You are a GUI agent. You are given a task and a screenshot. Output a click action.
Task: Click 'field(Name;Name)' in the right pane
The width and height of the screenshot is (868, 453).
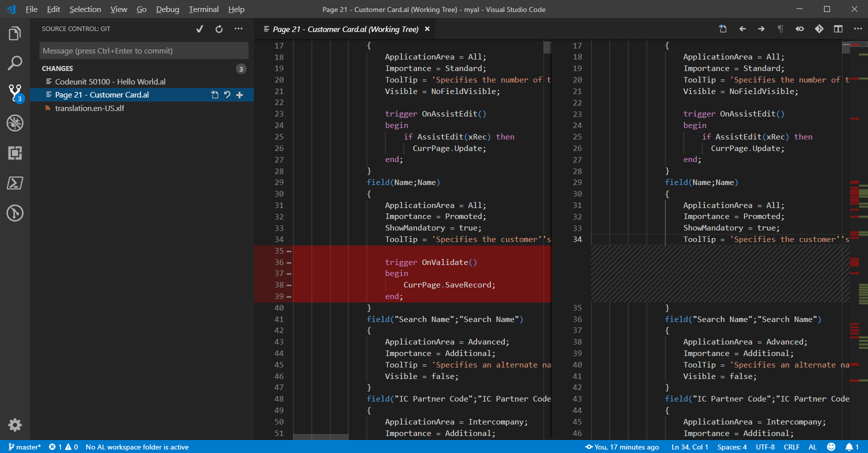(701, 182)
